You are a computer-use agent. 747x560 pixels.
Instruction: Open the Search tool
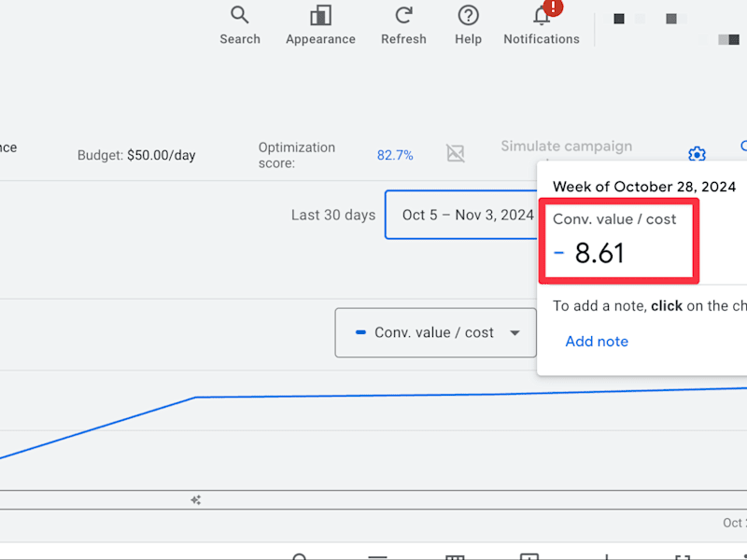(x=240, y=25)
